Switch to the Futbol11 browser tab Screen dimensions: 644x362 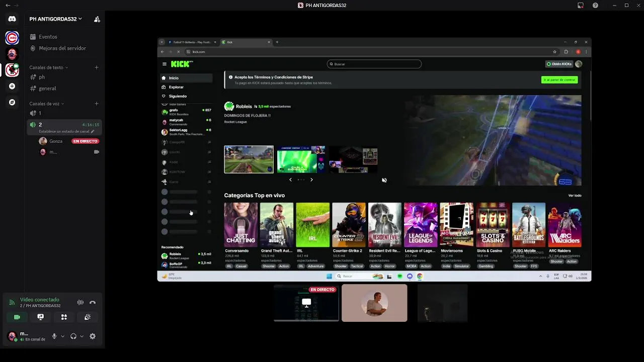point(192,42)
